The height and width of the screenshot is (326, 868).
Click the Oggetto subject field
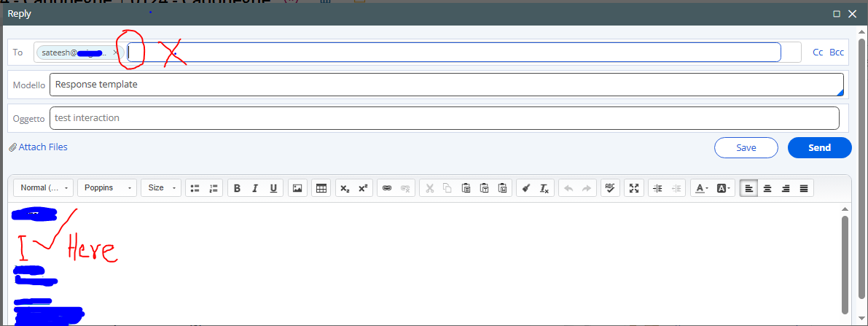point(444,118)
